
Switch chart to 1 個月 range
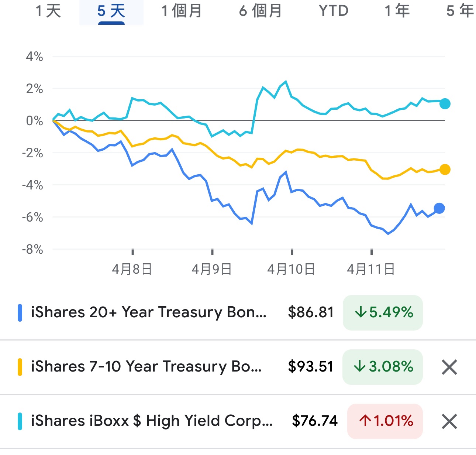pos(182,11)
